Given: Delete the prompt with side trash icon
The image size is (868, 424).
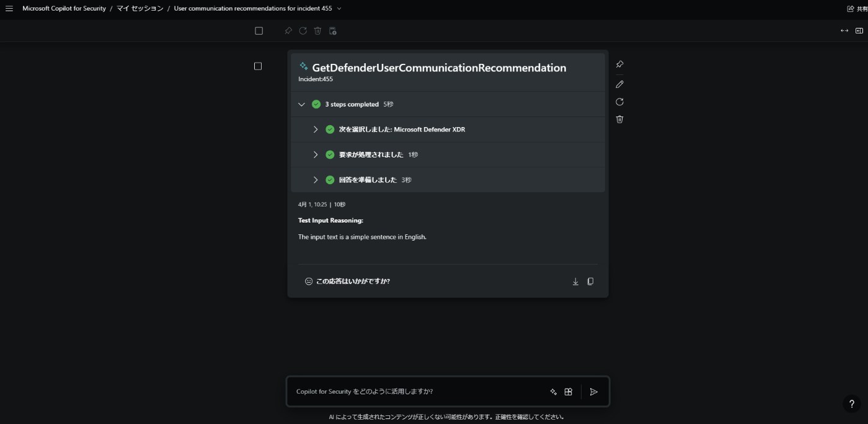Looking at the screenshot, I should point(619,119).
